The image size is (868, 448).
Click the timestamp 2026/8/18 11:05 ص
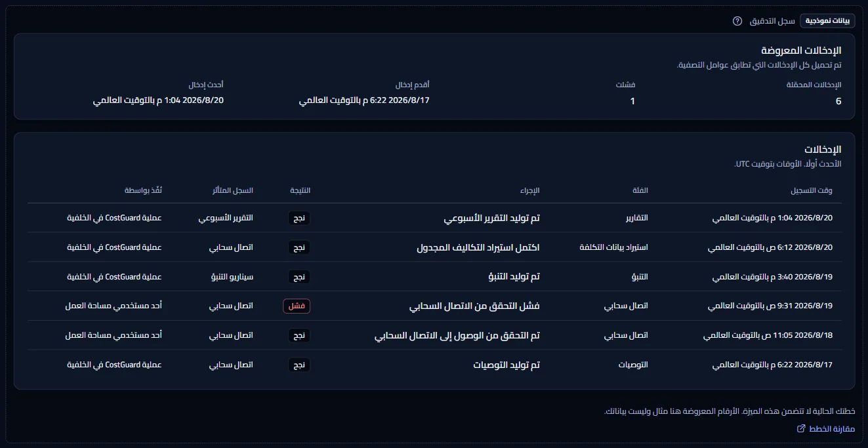[x=768, y=335]
